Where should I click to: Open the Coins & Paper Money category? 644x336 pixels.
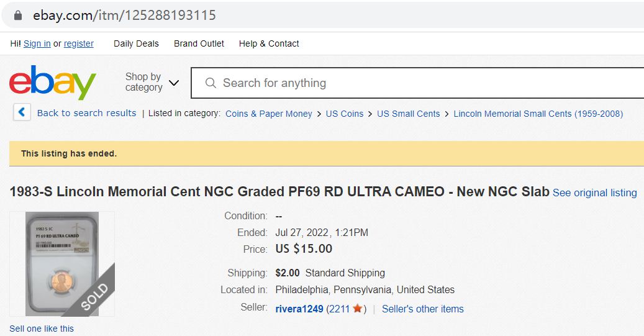coord(269,114)
